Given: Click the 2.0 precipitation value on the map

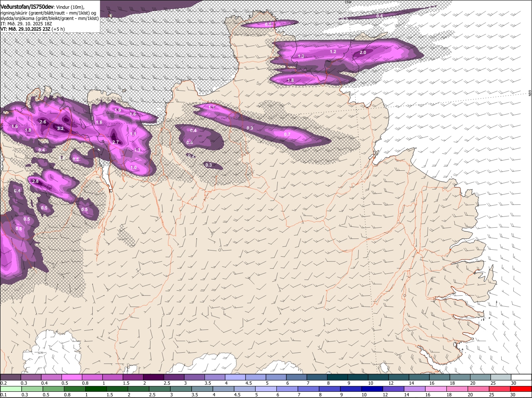Looking at the screenshot, I should coord(363,53).
